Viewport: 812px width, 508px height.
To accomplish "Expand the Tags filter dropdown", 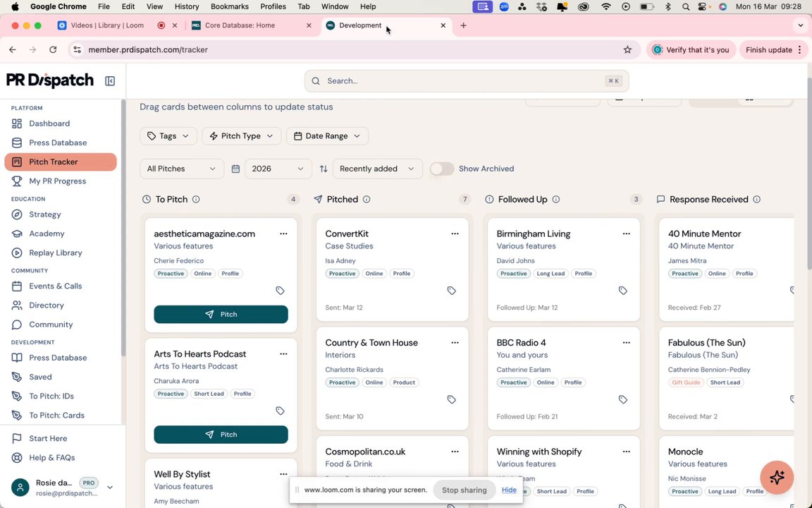I will 168,135.
